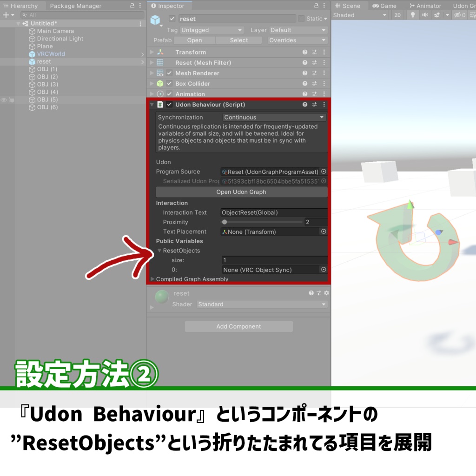Viewport: 476px width, 476px height.
Task: Open the Synchronization dropdown
Action: coord(273,117)
